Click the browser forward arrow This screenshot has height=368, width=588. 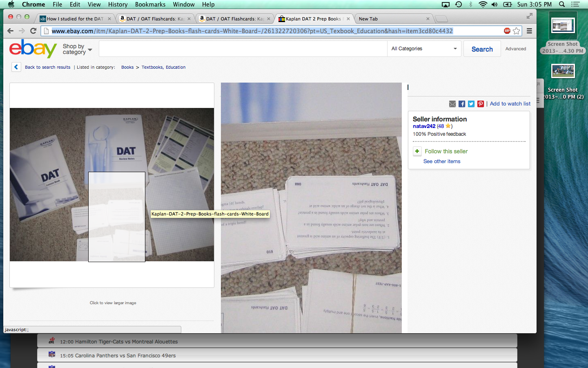pos(22,31)
